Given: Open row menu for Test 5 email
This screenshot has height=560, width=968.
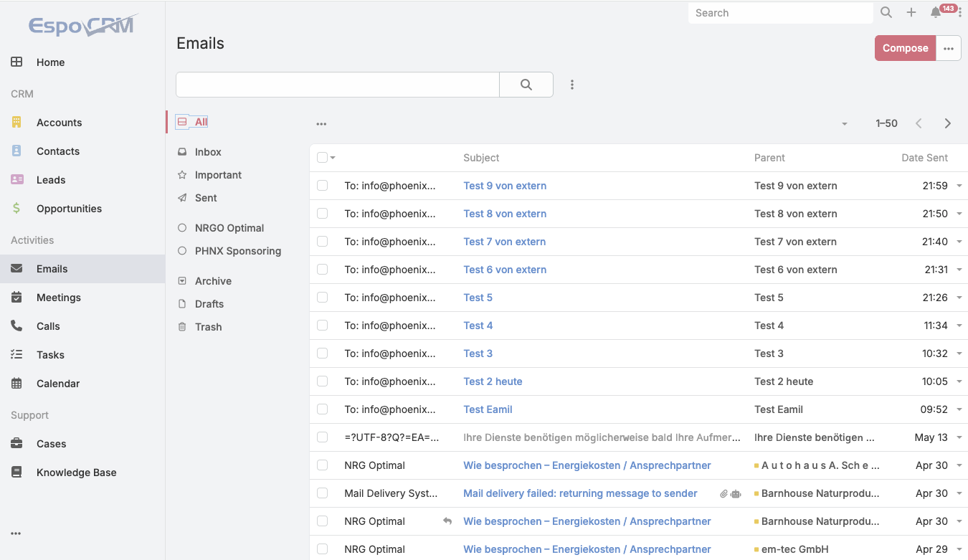Looking at the screenshot, I should coord(959,298).
